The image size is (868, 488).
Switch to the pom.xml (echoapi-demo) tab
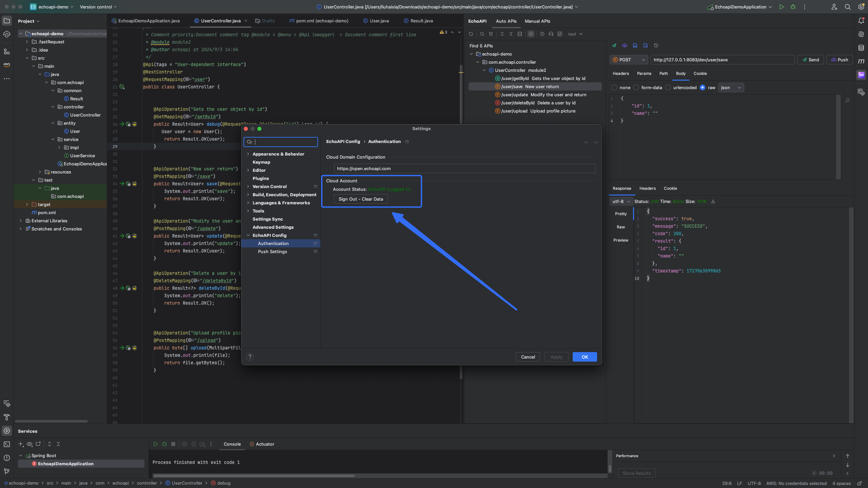319,21
